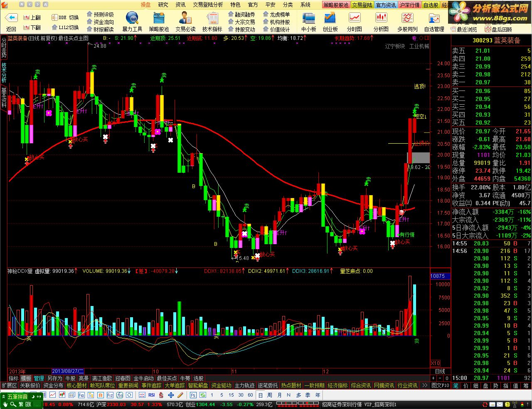Open the 图文F10 tab

(440, 385)
